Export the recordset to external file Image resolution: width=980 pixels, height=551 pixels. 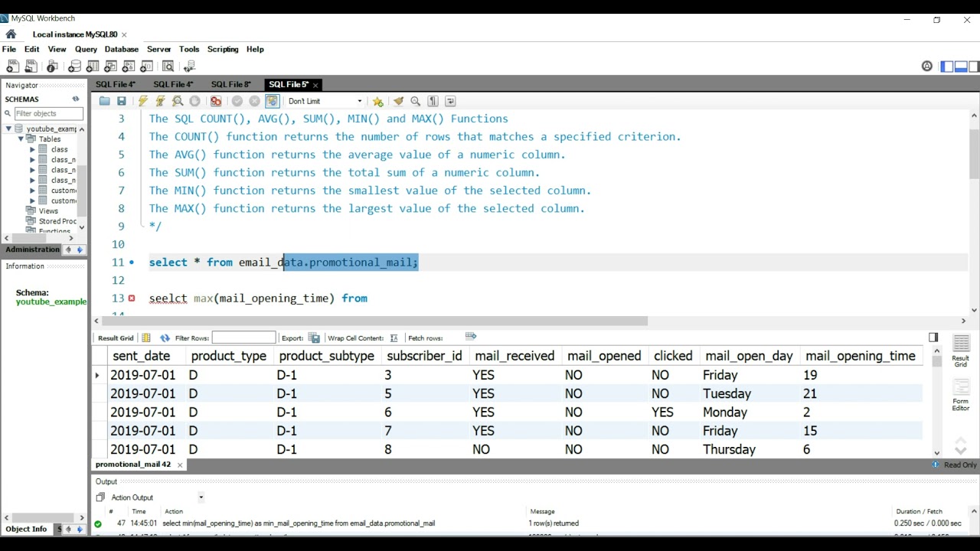[314, 337]
